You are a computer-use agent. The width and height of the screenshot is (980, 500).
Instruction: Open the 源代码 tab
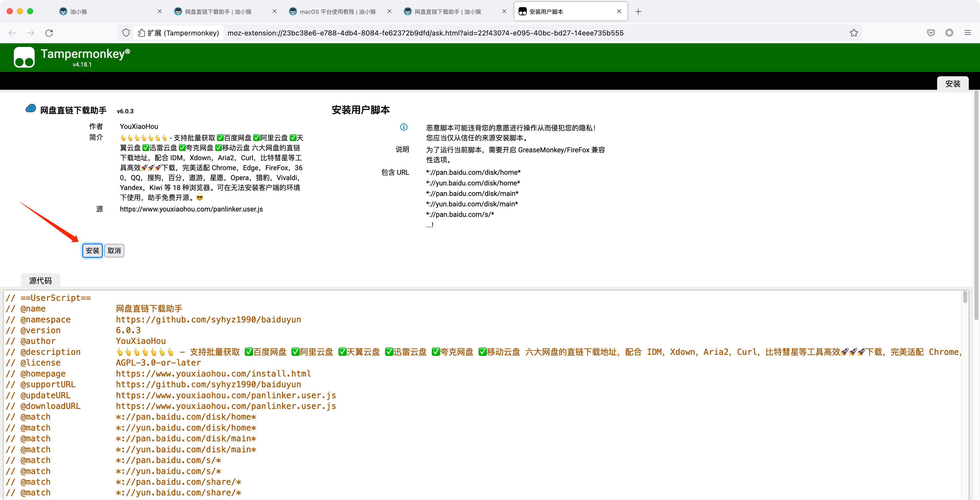[x=40, y=281]
